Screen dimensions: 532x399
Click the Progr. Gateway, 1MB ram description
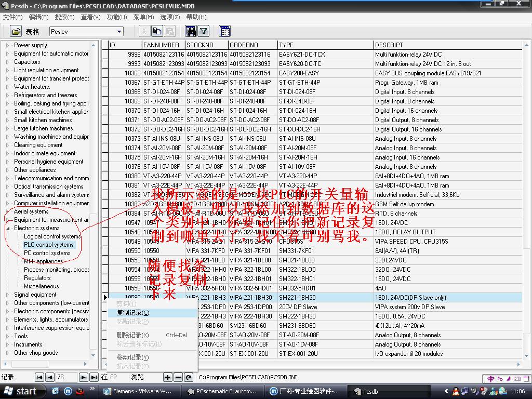click(x=448, y=83)
